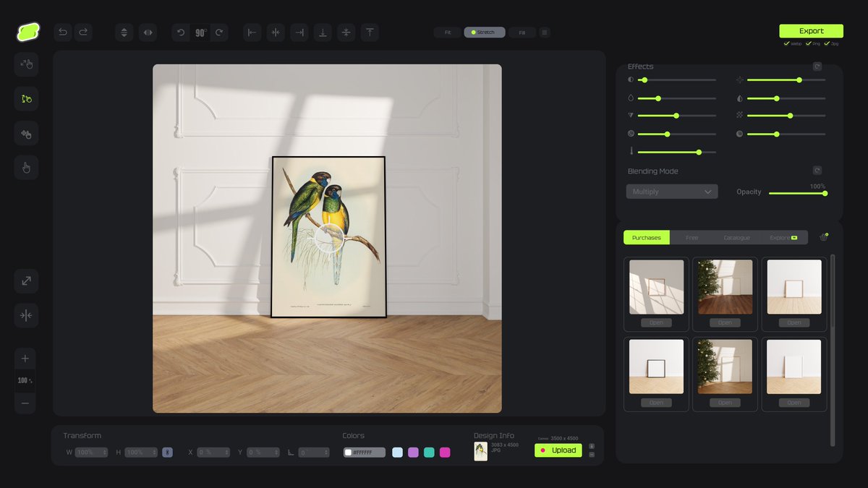The image size is (868, 488).
Task: Switch to the Explore tab
Action: tap(783, 238)
